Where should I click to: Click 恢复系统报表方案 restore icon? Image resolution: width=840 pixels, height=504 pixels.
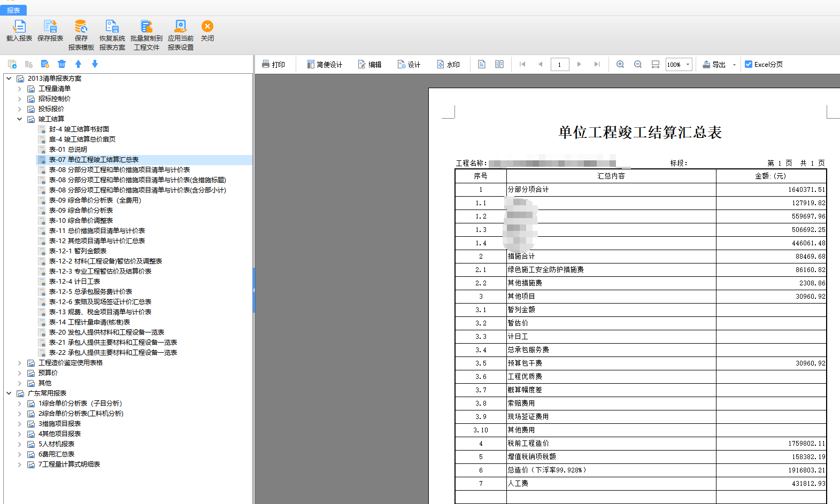pyautogui.click(x=112, y=26)
